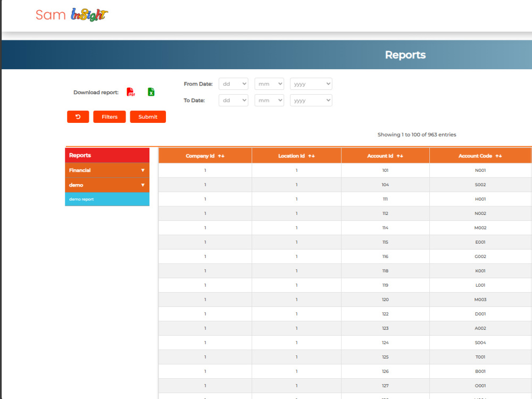Sort by Company Id arrows icon
532x399 pixels.
tap(221, 156)
